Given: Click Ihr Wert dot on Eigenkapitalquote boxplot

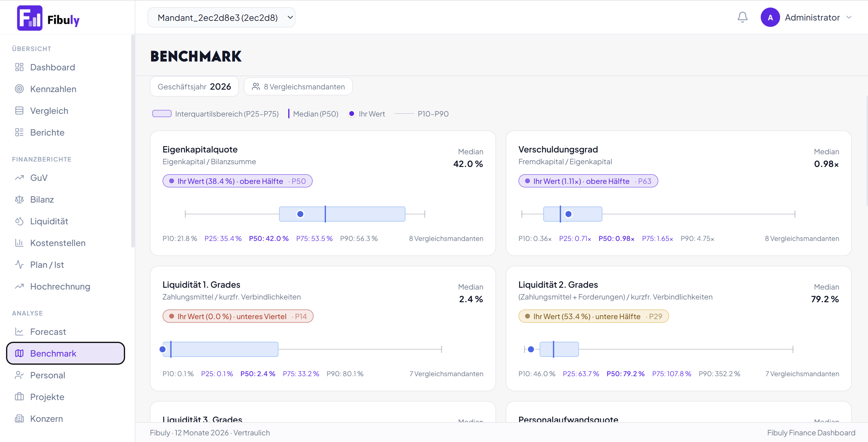Looking at the screenshot, I should point(300,214).
